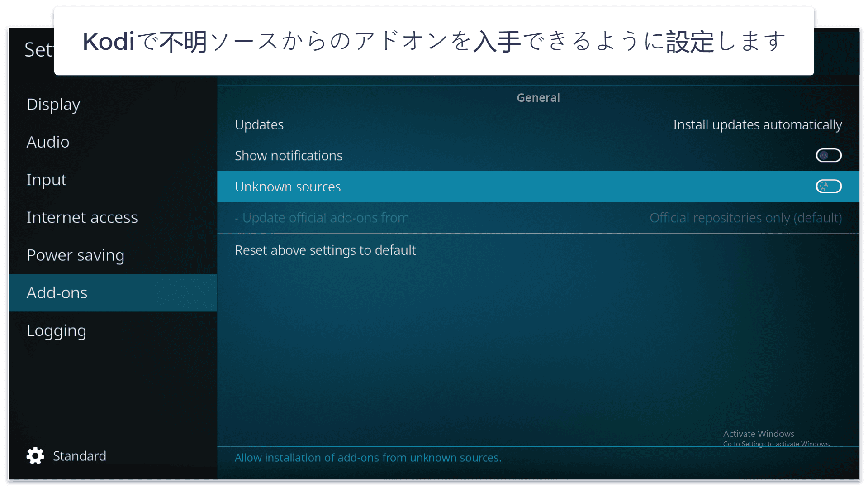Viewport: 868px width, 488px height.
Task: Select the Input settings category
Action: click(113, 180)
